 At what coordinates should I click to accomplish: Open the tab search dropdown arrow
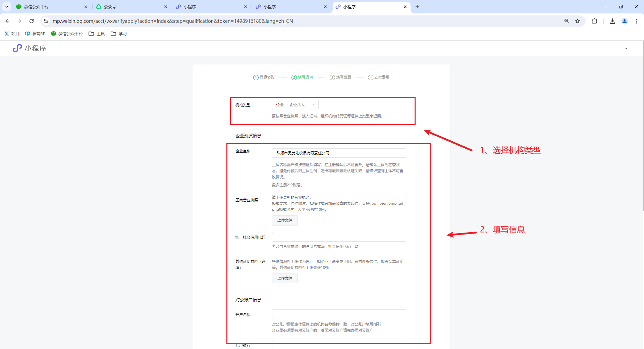point(7,7)
